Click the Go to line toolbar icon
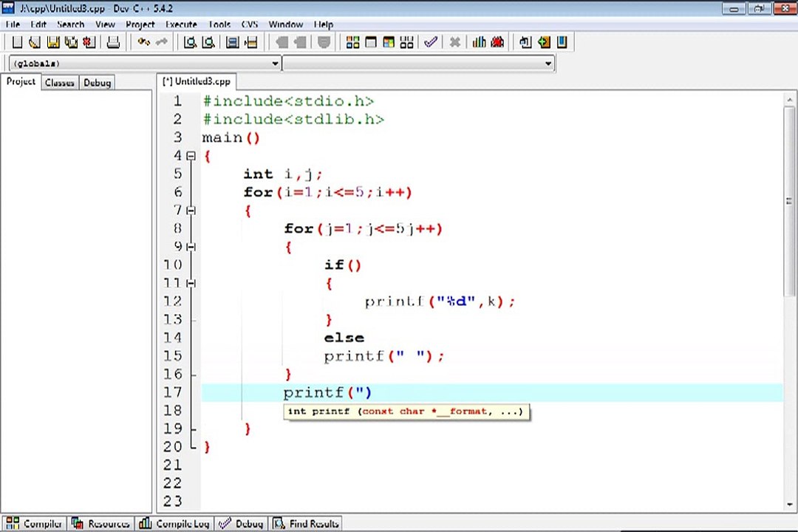Image resolution: width=798 pixels, height=532 pixels. [251, 42]
